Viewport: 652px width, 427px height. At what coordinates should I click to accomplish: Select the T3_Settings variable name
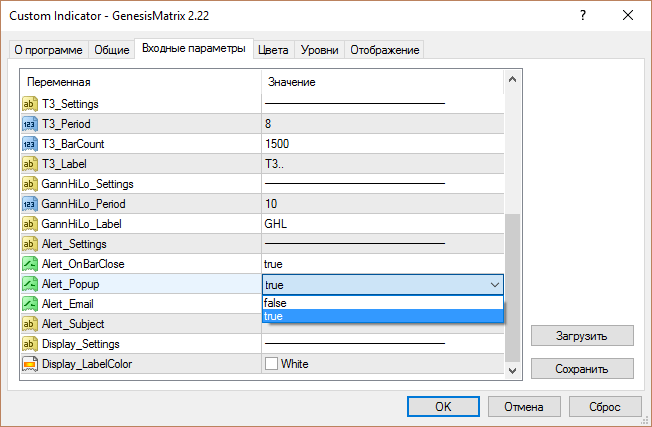(70, 104)
